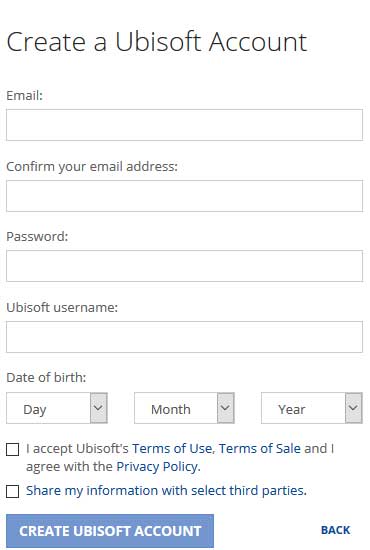
Task: Focus the Email input field
Action: click(184, 125)
